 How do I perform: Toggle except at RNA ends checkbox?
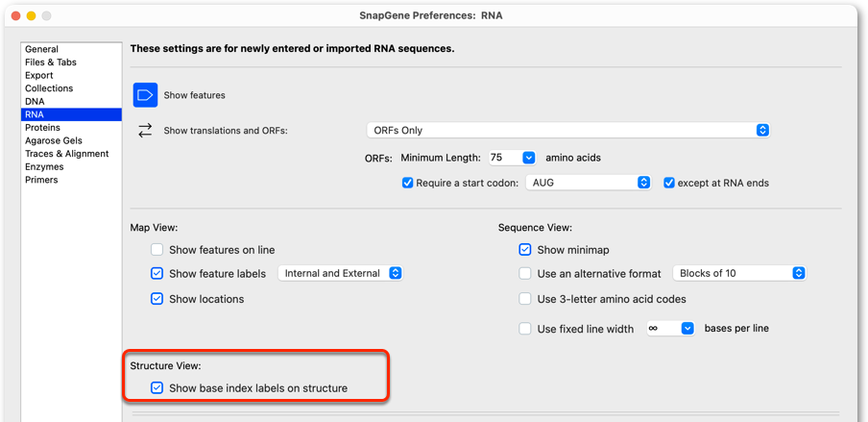point(669,183)
